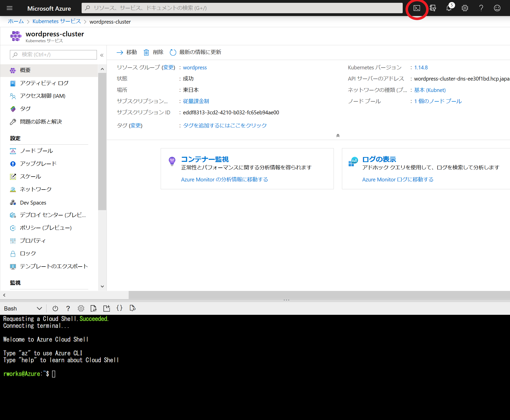The image size is (510, 420).
Task: Click sidebar scroll down arrow
Action: [102, 286]
